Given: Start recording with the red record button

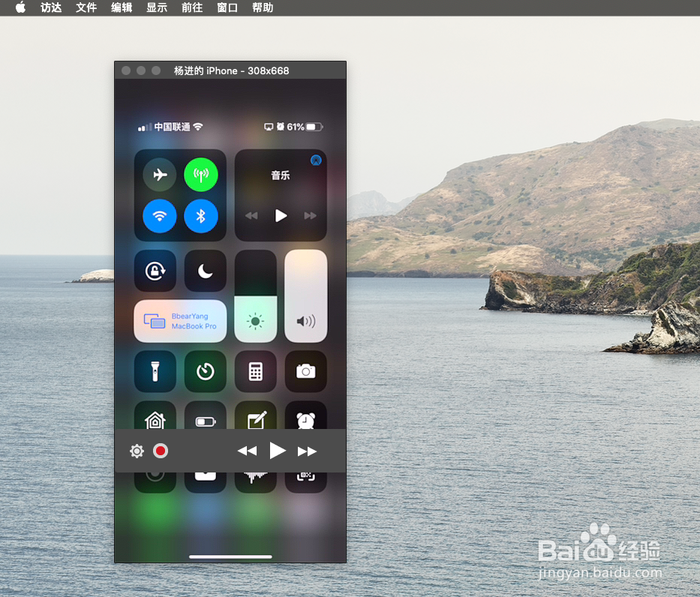Looking at the screenshot, I should (x=161, y=451).
